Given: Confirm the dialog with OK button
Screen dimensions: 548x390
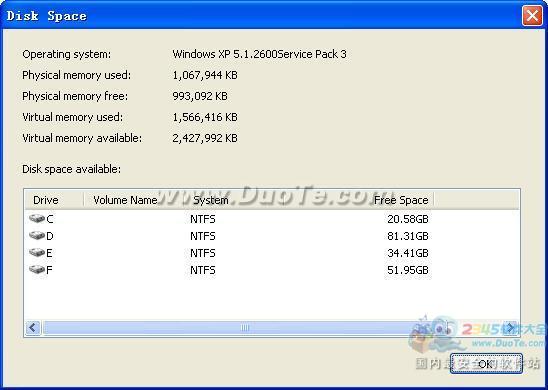Looking at the screenshot, I should coord(486,364).
